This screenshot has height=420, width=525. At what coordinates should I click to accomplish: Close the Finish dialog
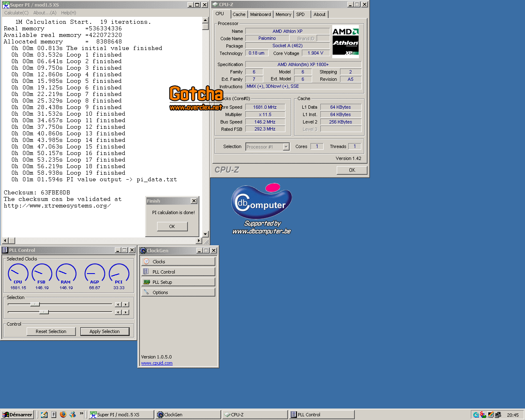194,201
